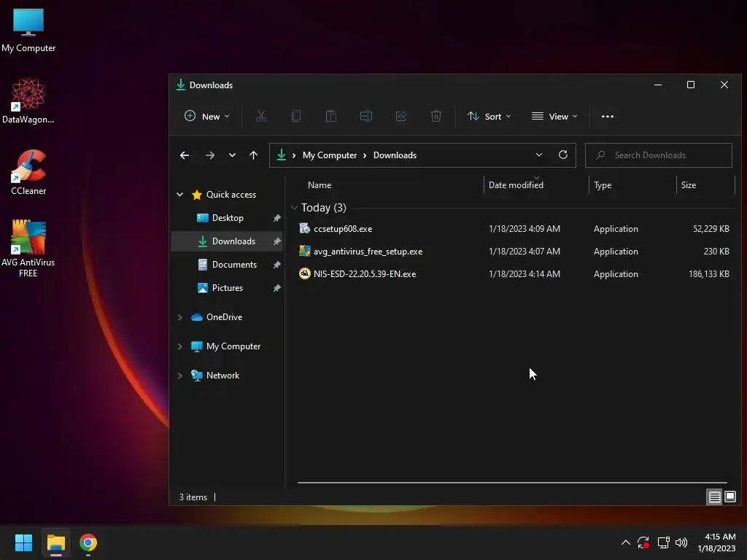Go back with the left arrow
Image resolution: width=747 pixels, height=560 pixels.
pyautogui.click(x=185, y=155)
